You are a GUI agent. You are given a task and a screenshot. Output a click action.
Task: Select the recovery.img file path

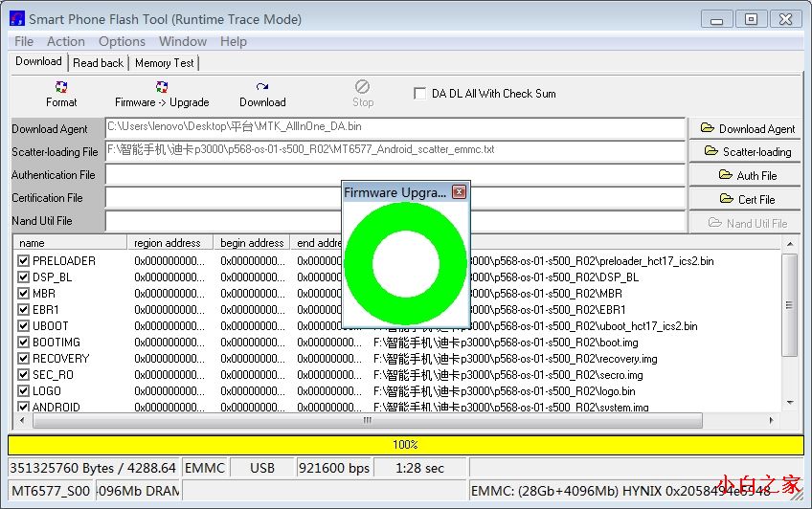point(515,359)
